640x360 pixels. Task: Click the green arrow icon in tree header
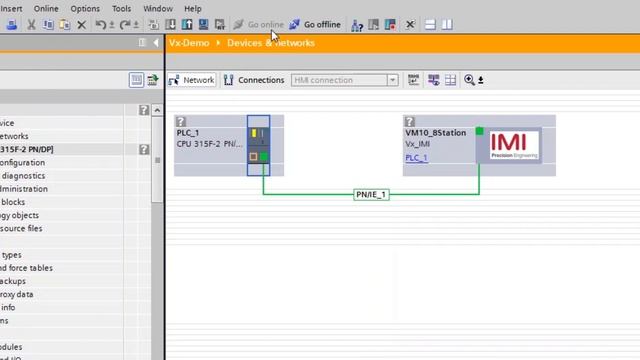click(x=153, y=80)
